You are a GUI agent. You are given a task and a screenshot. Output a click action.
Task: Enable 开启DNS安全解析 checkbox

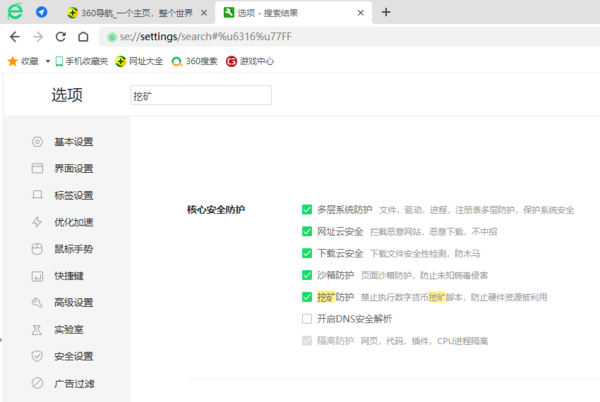[307, 319]
